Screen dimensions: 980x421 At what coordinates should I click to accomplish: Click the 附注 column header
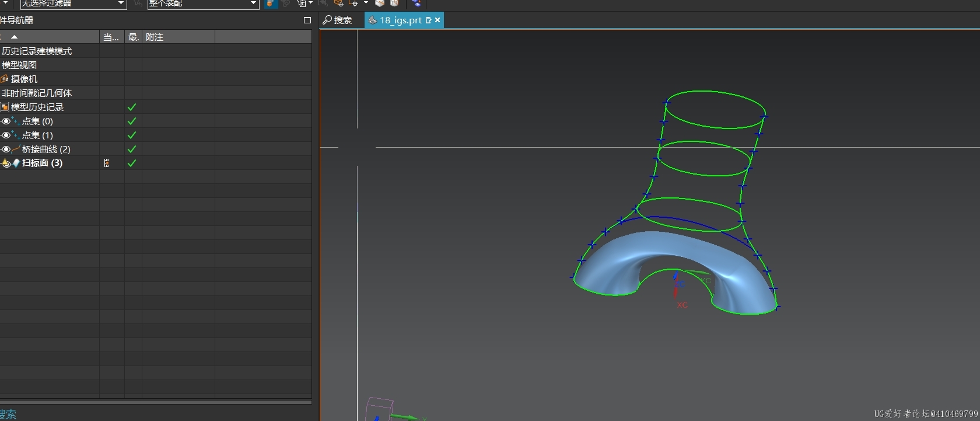(178, 37)
